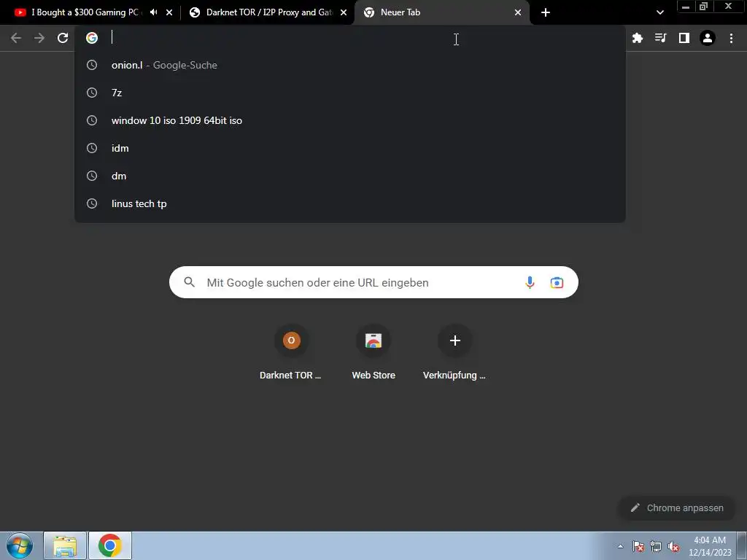This screenshot has height=560, width=747.
Task: Open the user profile avatar
Action: coord(708,38)
